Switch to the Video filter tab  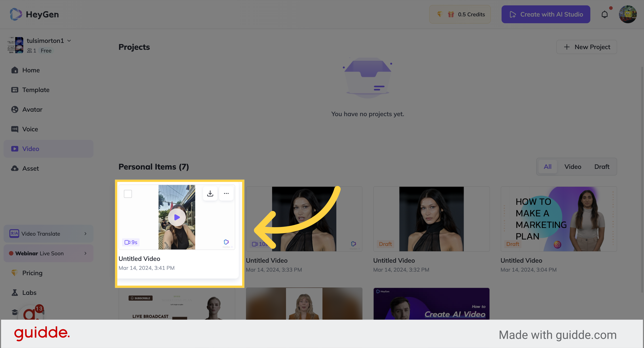[573, 166]
